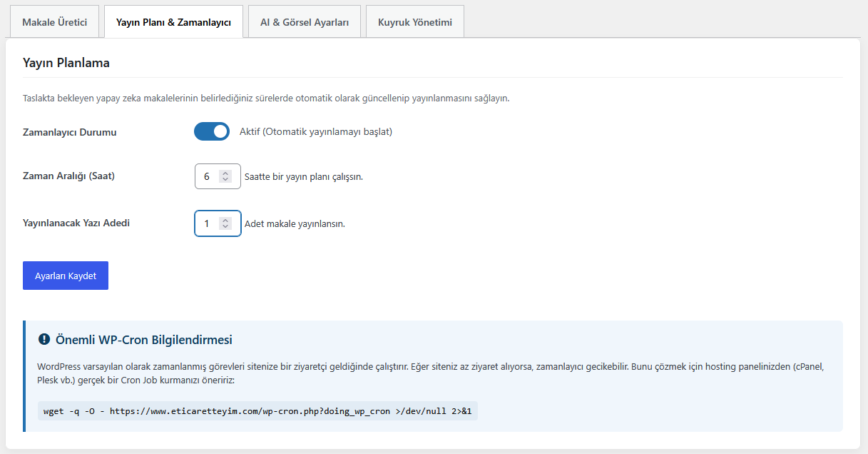
Task: Click the Ayarları Kaydet button
Action: pyautogui.click(x=66, y=276)
